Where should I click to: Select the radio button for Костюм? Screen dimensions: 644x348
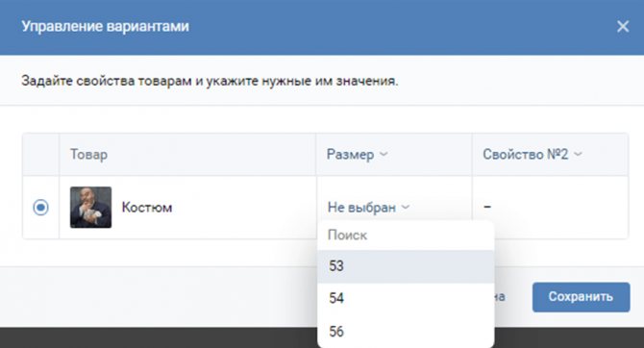tap(40, 207)
